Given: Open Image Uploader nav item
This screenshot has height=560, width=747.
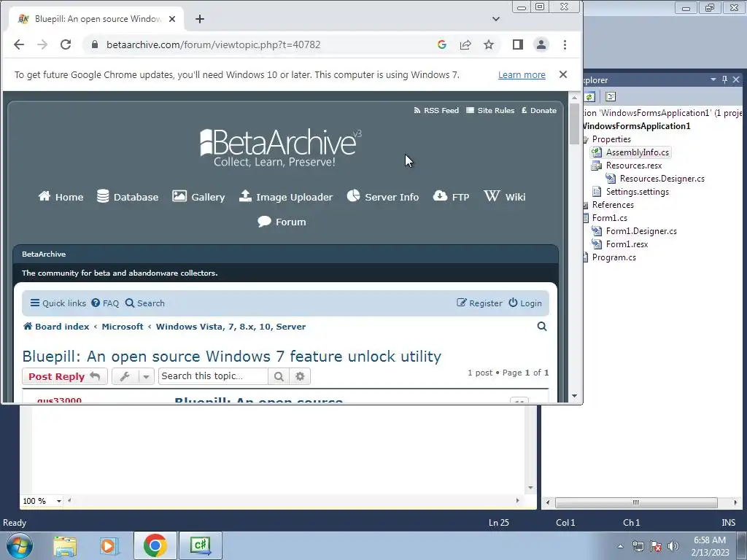Looking at the screenshot, I should point(286,197).
